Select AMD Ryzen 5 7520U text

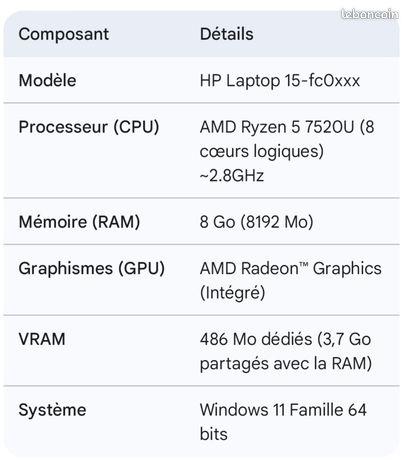(x=277, y=127)
